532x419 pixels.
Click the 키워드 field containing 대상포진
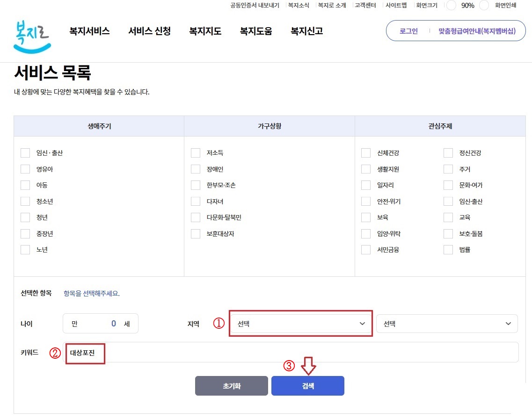pos(85,354)
